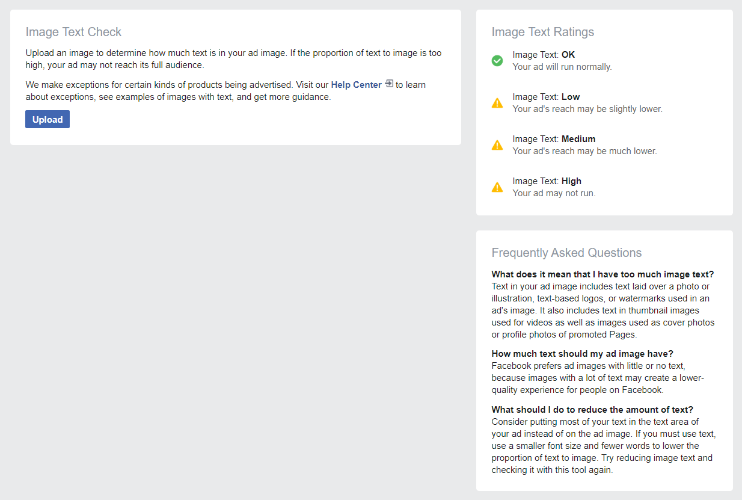Select the 'Image Text Ratings' heading
This screenshot has width=742, height=500.
tap(543, 32)
